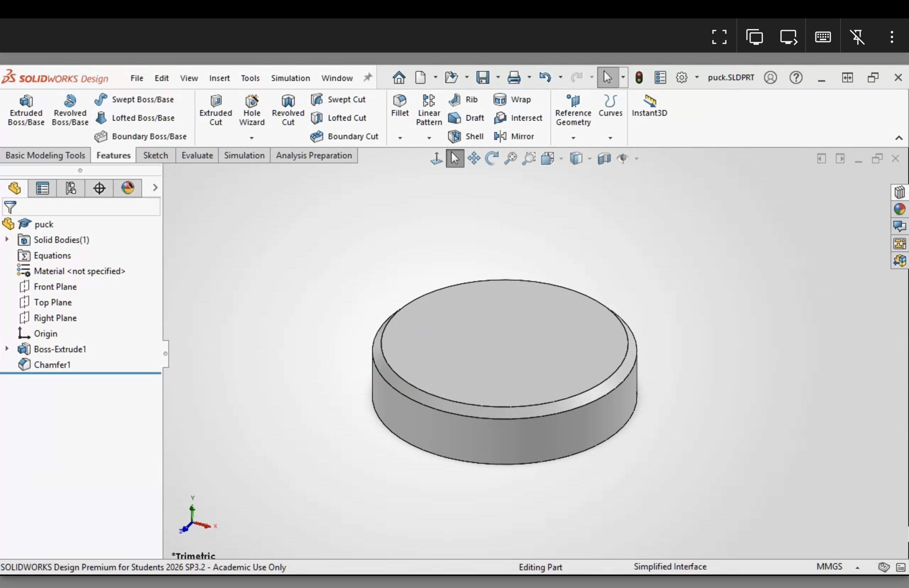Open the DimXpertManager crosshair tab
Screen dimensions: 909x588
[99, 188]
